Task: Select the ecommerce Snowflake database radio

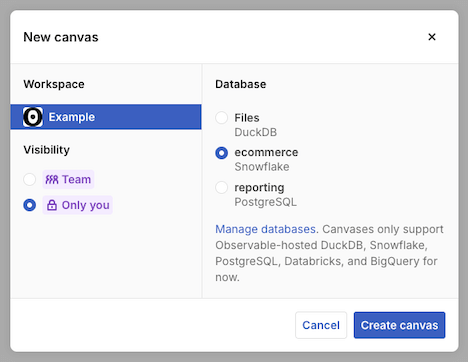Action: click(x=222, y=153)
